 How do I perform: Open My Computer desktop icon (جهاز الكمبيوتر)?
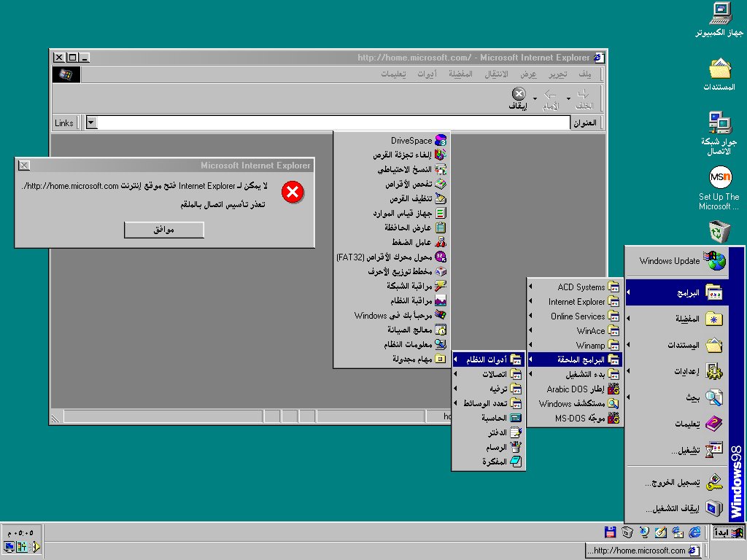(720, 19)
